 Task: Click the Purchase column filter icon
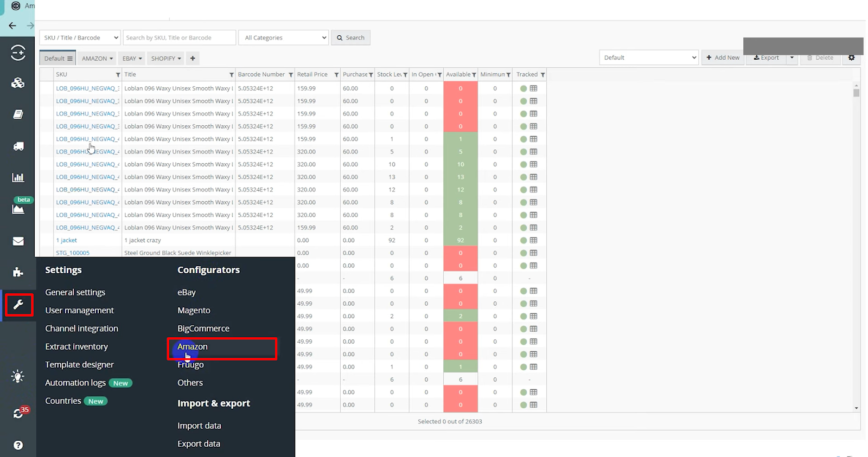coord(371,75)
